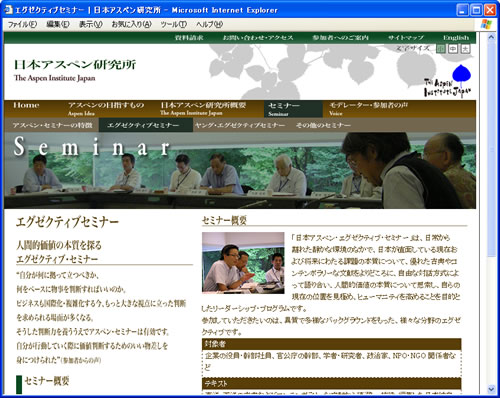Viewport: 500px width, 398px height.
Task: Switch site to English
Action: point(456,38)
